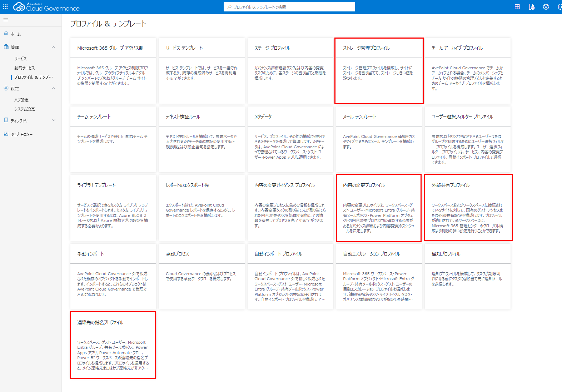The image size is (562, 392).
Task: Click the ディレクトリ document icon
Action: coord(6,120)
